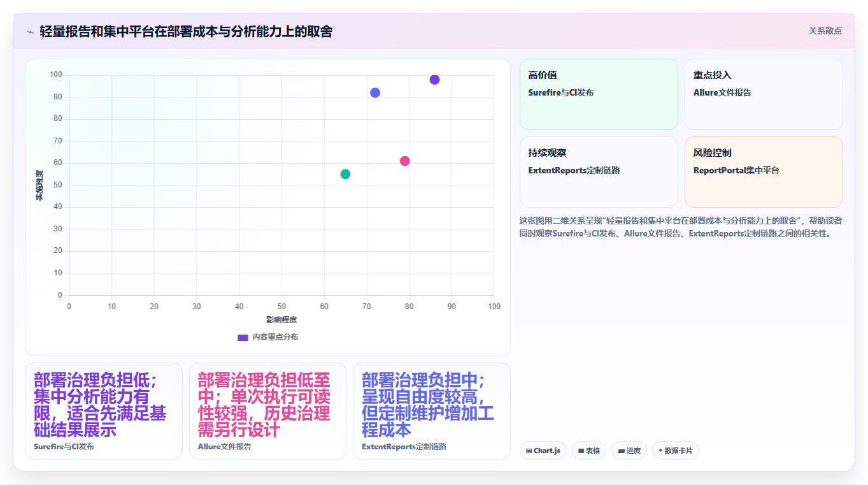This screenshot has height=485, width=868.
Task: Click the 关系散点 label in header
Action: click(825, 31)
